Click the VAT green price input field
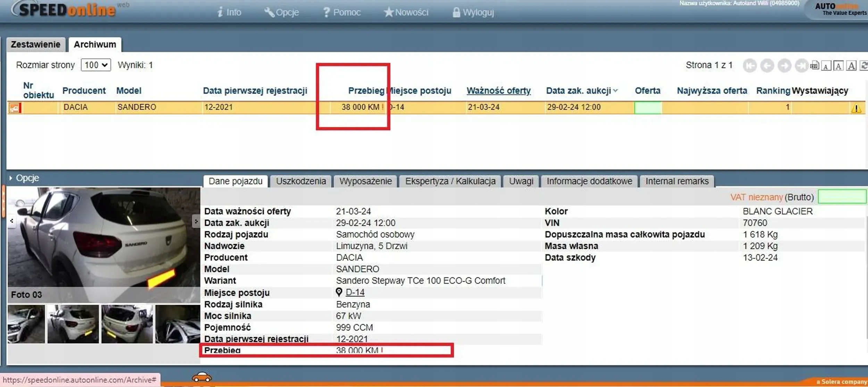The height and width of the screenshot is (387, 868). 842,197
